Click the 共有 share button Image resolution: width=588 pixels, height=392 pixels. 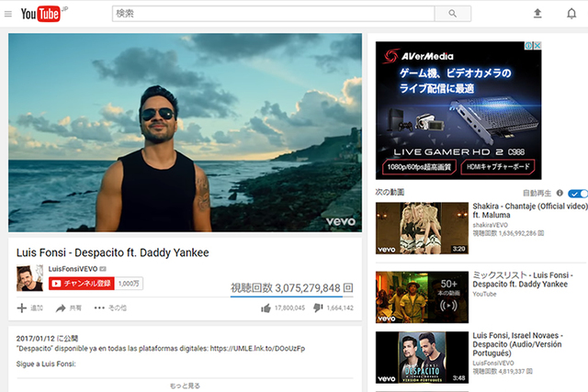(x=69, y=308)
